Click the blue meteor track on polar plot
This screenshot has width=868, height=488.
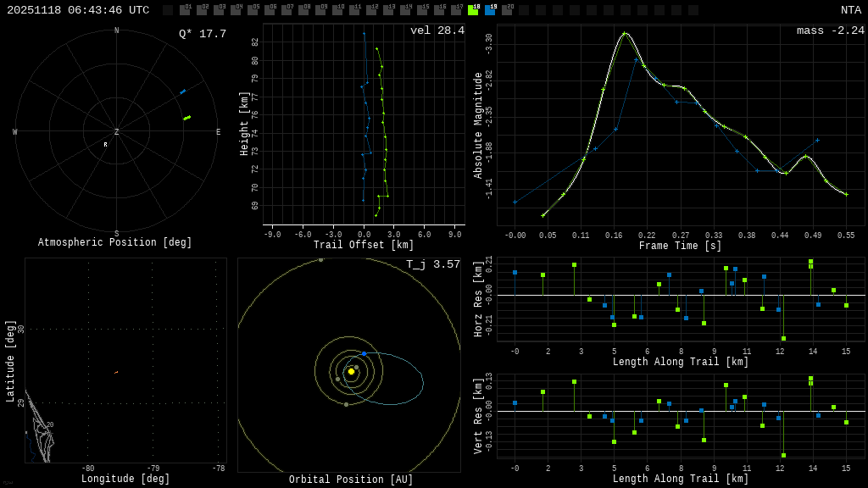tap(182, 91)
